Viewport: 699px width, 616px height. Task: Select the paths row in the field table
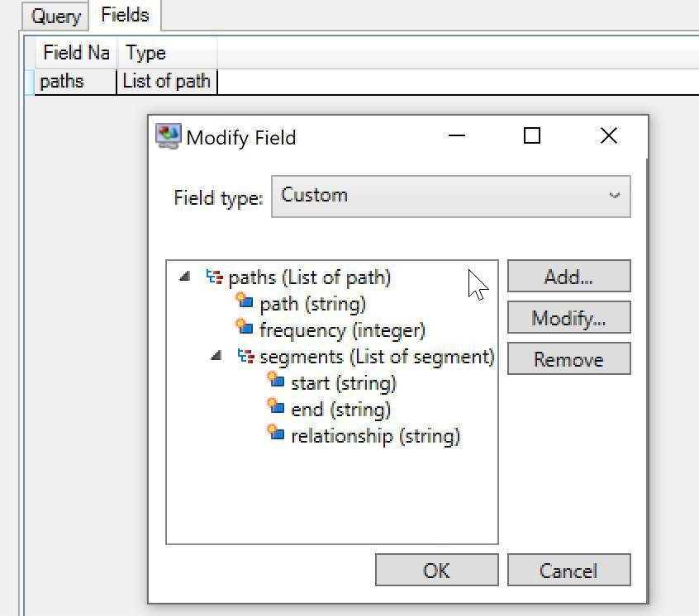pos(61,81)
